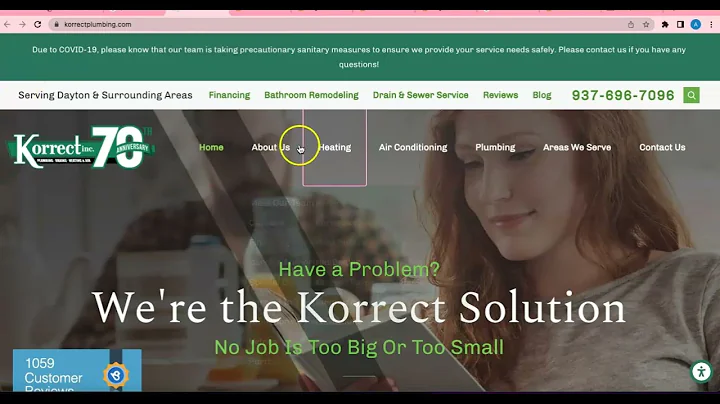Open the extensions puzzle icon

665,24
